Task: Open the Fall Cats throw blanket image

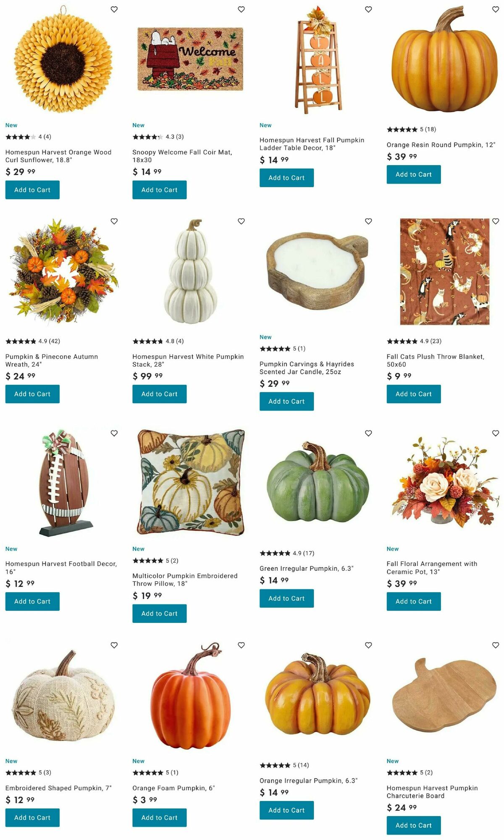Action: (x=444, y=271)
